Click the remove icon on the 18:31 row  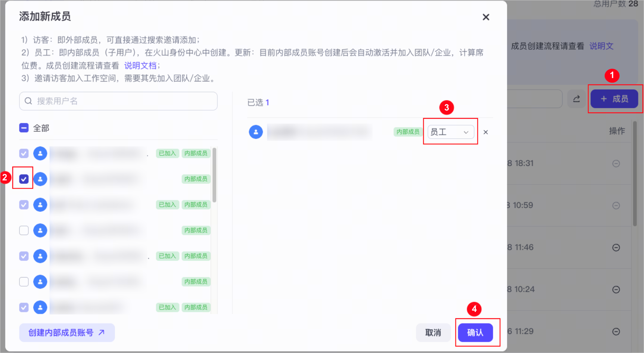click(616, 164)
